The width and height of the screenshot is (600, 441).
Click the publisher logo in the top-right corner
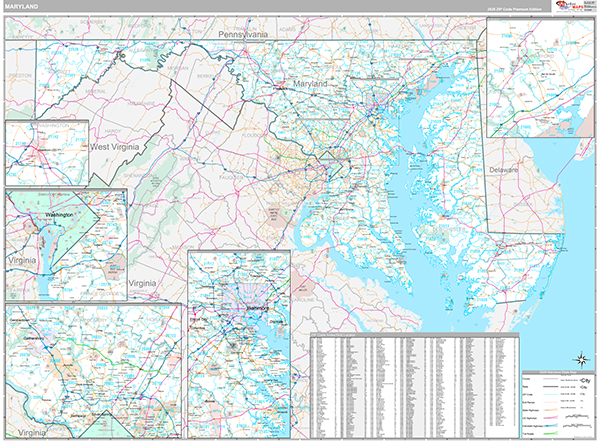coord(572,8)
